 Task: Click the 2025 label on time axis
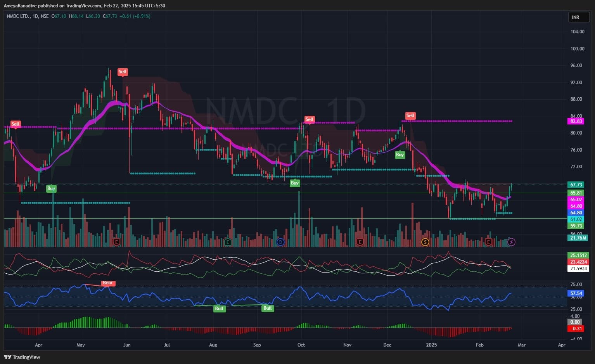pyautogui.click(x=431, y=345)
